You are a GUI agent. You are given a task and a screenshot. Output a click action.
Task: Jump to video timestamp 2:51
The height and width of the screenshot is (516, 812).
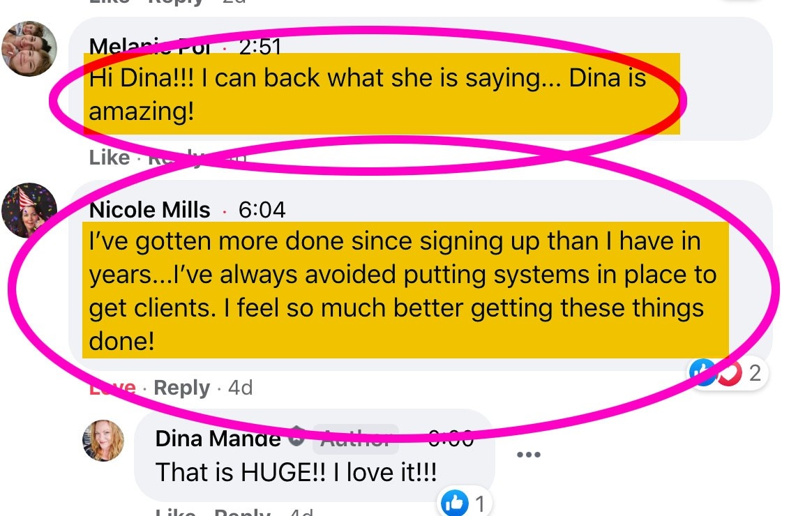260,47
